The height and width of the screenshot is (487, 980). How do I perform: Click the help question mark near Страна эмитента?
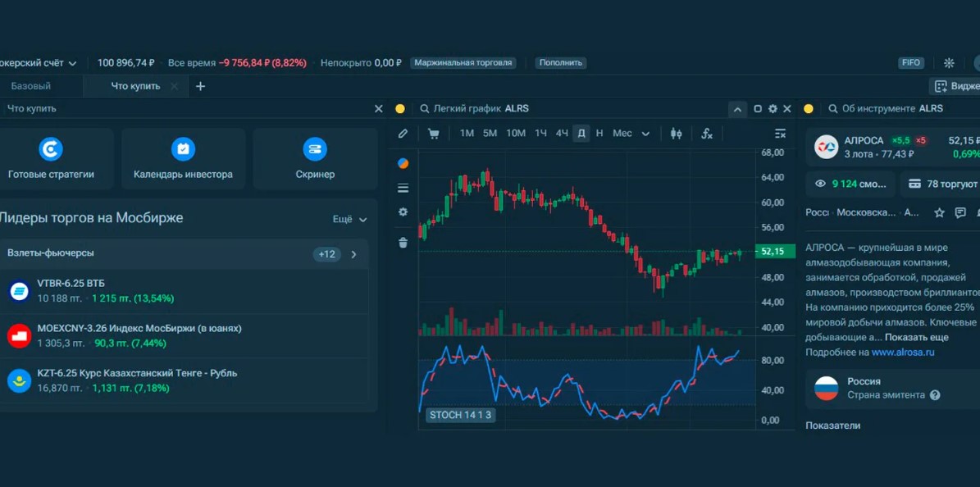[x=935, y=395]
